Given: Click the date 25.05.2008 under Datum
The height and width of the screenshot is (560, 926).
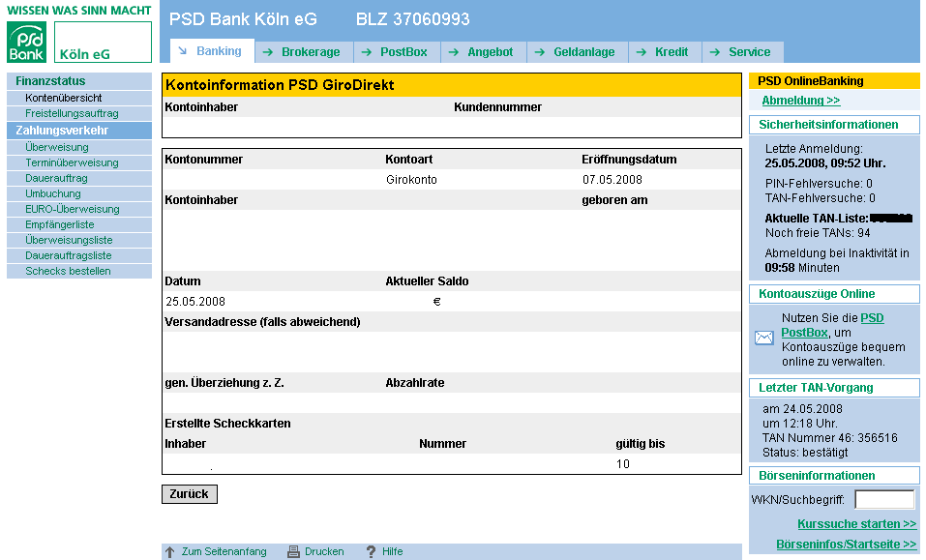Looking at the screenshot, I should (x=195, y=302).
